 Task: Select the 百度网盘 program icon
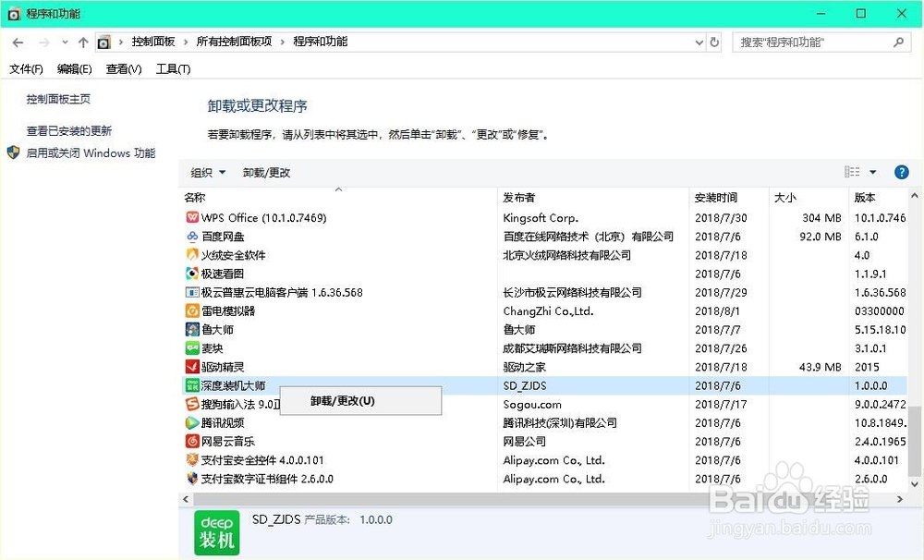(191, 236)
